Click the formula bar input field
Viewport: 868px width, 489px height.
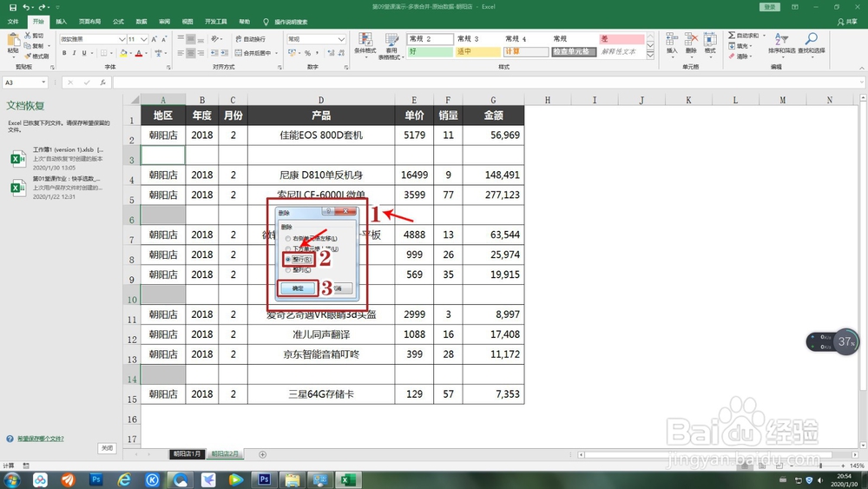[487, 83]
